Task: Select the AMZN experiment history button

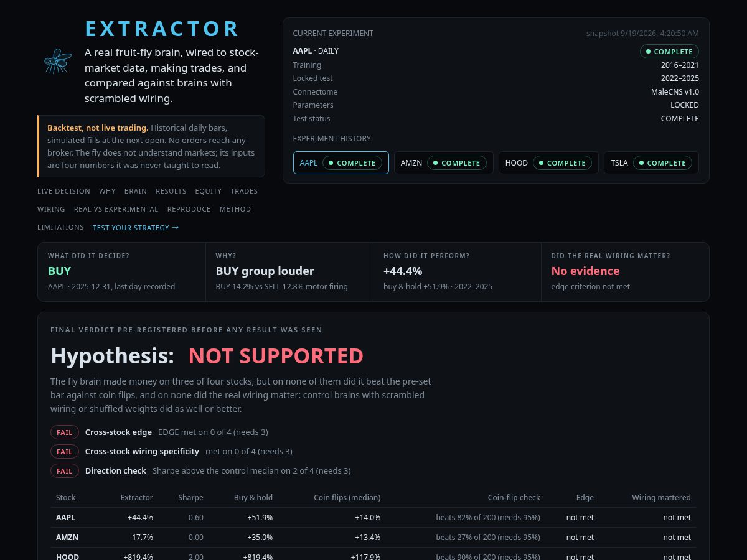Action: pos(444,163)
